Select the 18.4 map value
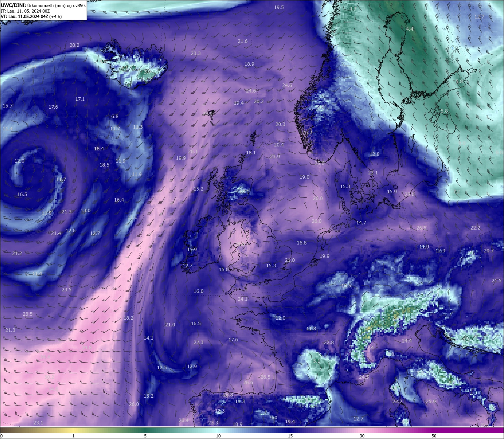504x439 pixels. (x=99, y=149)
